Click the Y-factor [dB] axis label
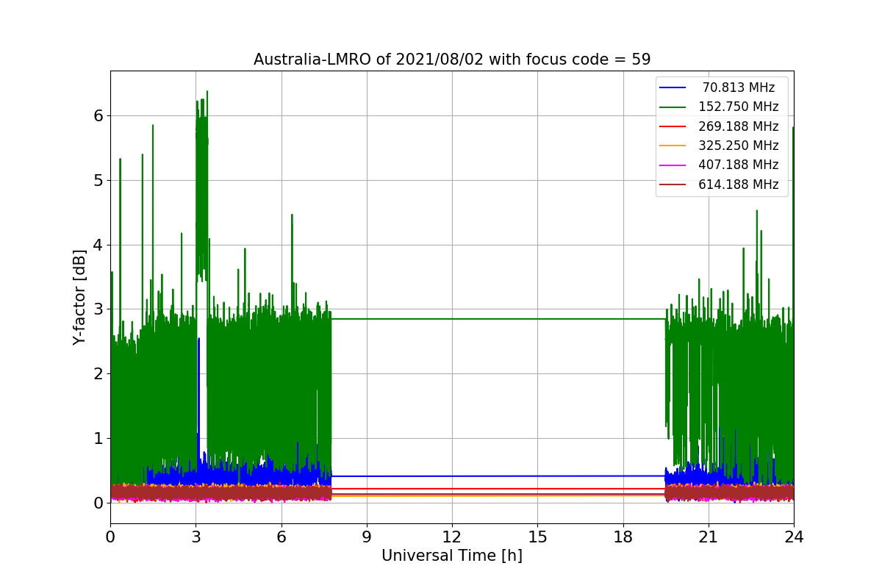 tap(79, 297)
